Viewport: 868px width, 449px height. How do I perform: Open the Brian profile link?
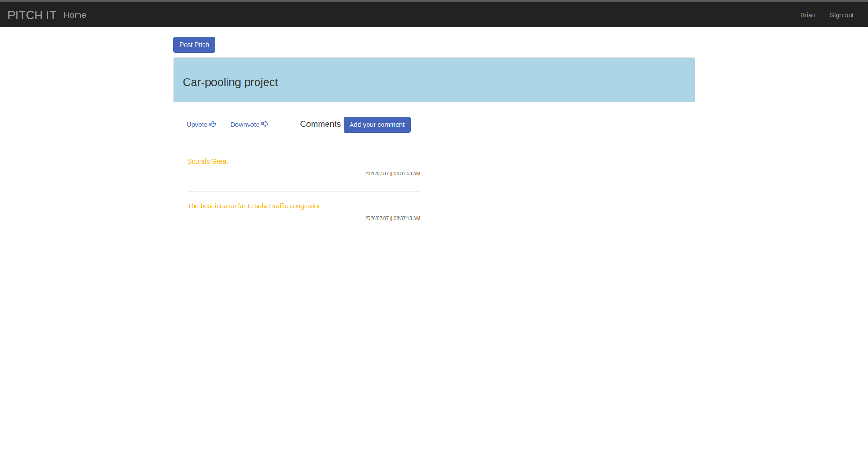807,15
